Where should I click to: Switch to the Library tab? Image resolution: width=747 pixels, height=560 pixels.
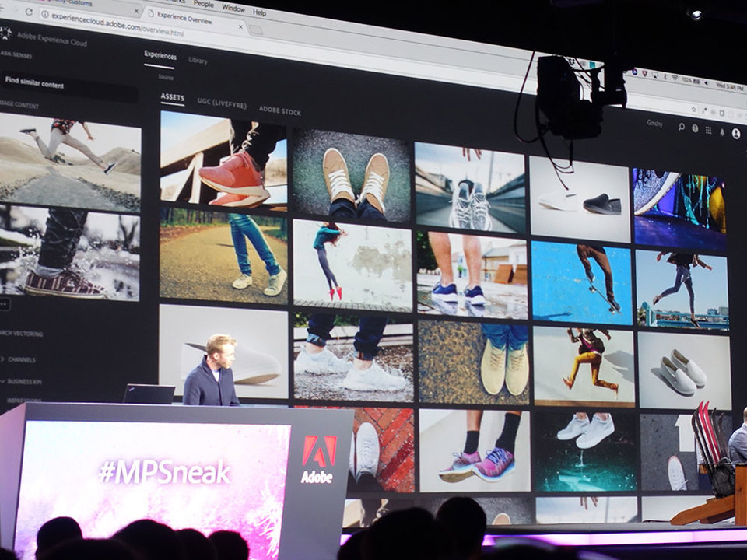coord(198,61)
